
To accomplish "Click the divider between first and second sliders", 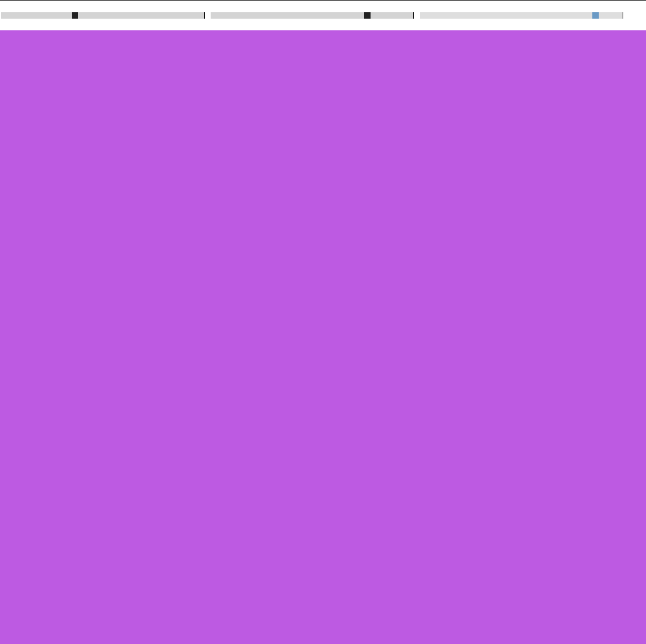I will point(206,16).
